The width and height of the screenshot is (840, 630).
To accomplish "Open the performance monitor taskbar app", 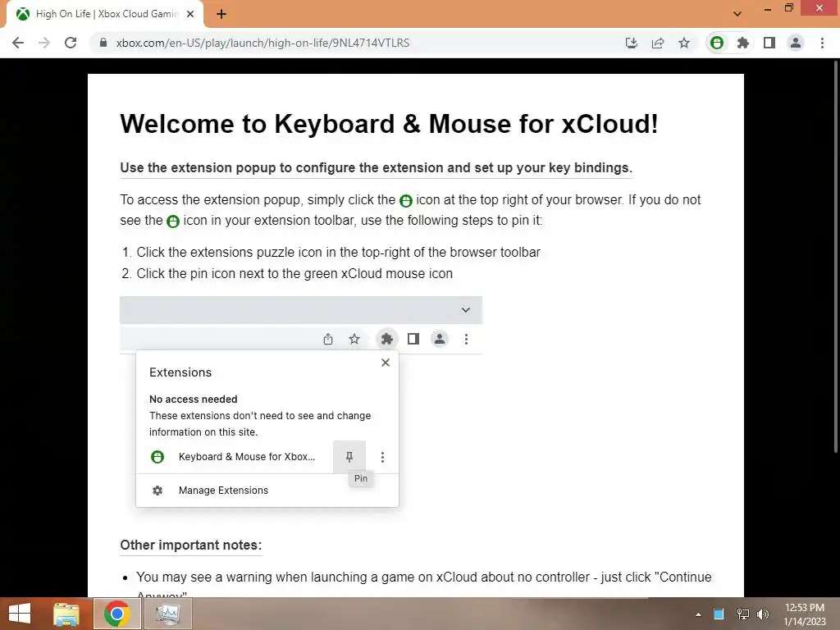I will pos(167,614).
